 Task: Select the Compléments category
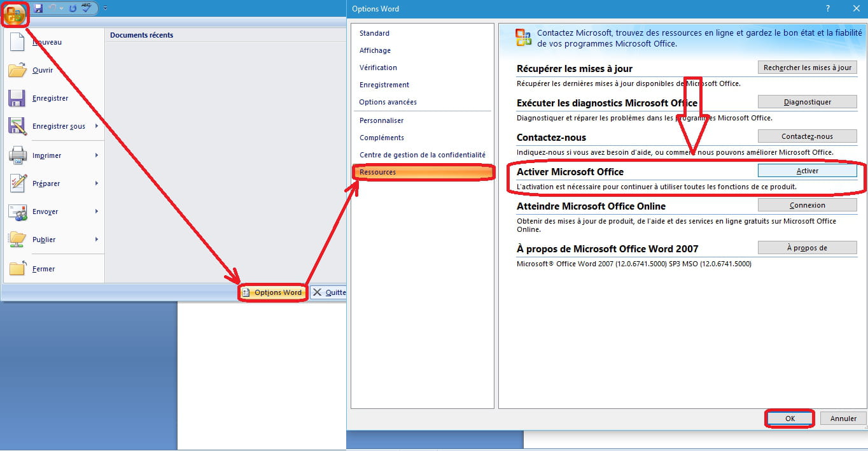coord(423,138)
